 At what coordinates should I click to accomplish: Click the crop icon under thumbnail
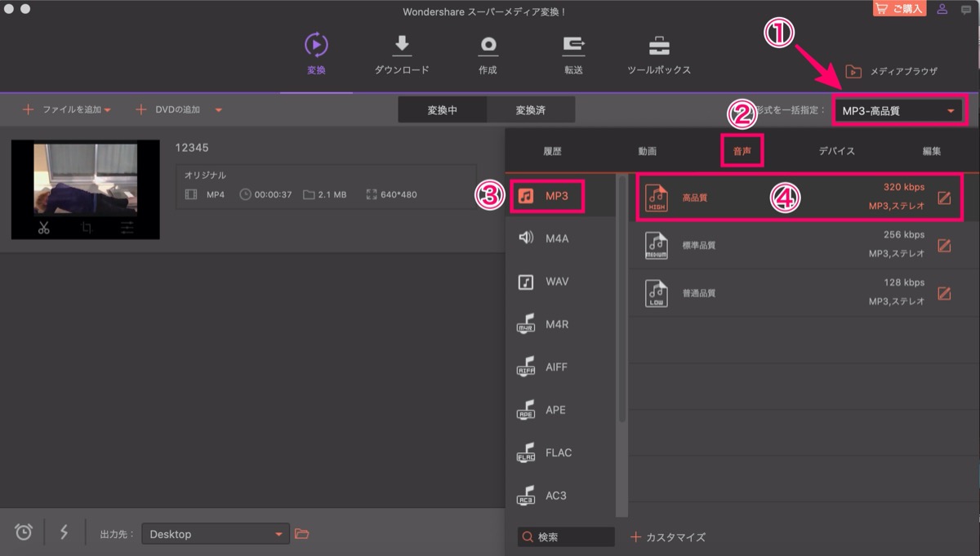point(86,228)
